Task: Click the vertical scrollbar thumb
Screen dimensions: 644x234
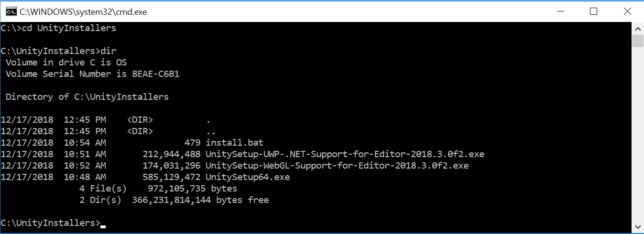Action: [638, 41]
